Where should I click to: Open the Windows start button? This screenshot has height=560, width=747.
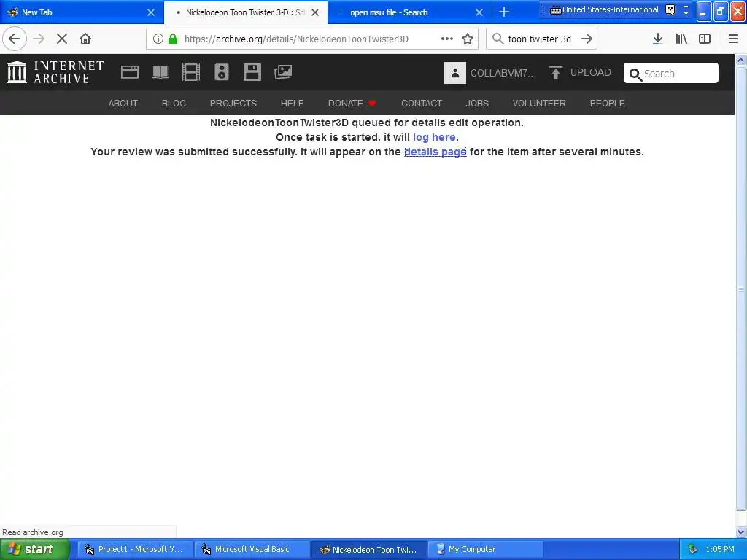coord(35,550)
